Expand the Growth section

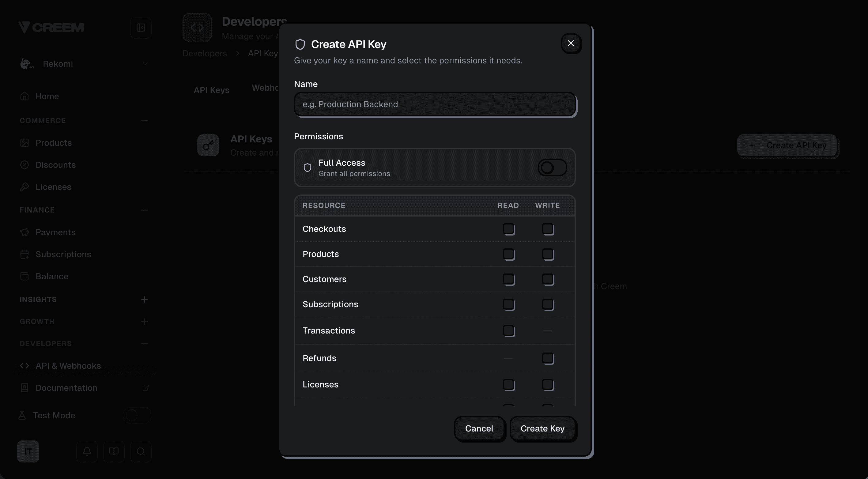[x=145, y=322]
